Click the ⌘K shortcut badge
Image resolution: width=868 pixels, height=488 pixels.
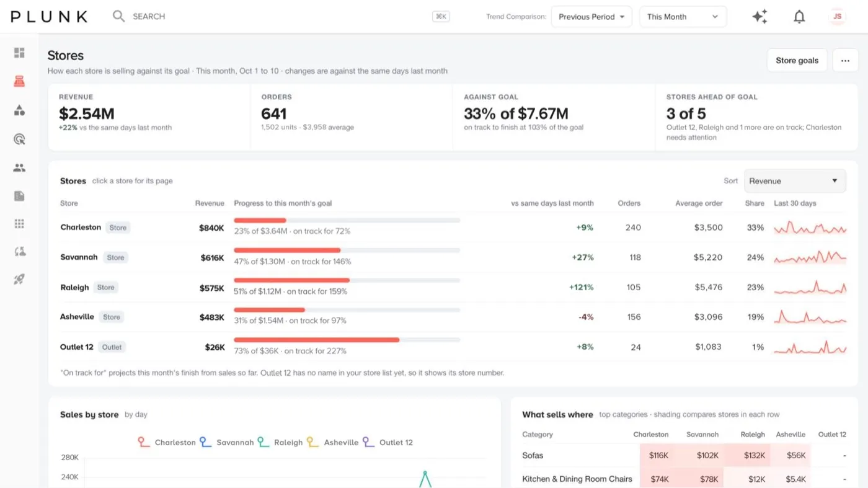441,17
